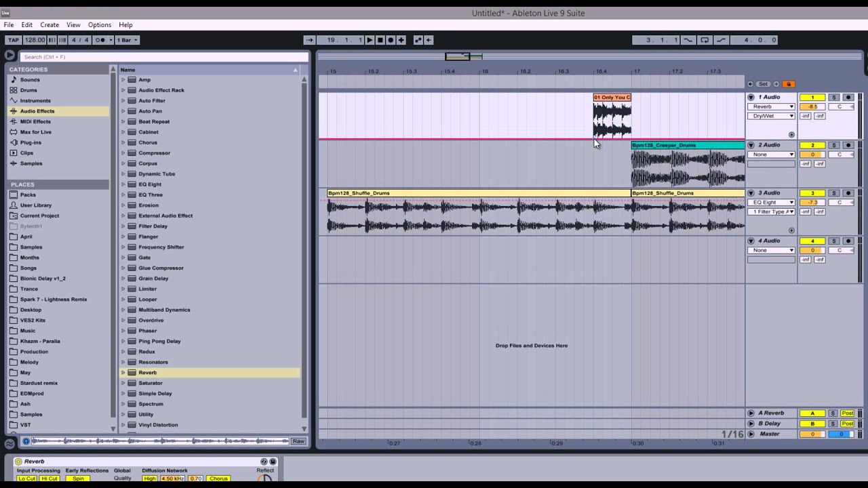Screen dimensions: 868x488
Task: Select the Sounds category
Action: tap(30, 80)
